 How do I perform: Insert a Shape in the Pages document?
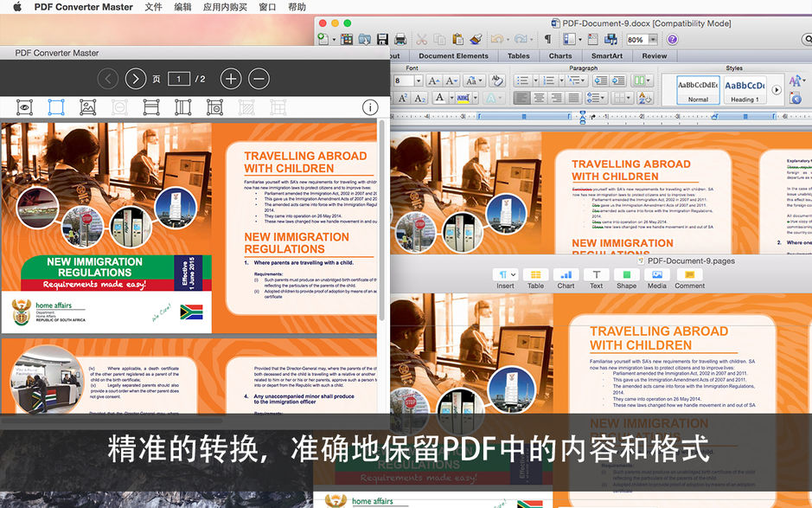pyautogui.click(x=626, y=275)
